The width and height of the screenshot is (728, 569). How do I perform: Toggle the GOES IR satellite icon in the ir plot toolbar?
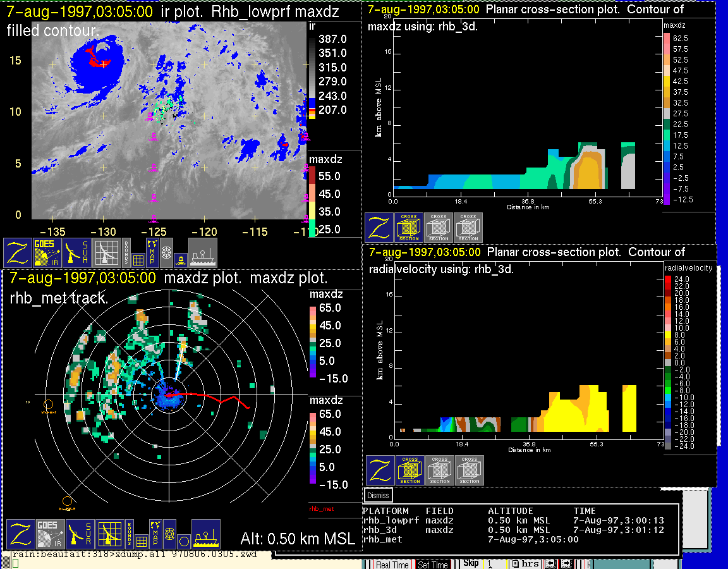47,253
